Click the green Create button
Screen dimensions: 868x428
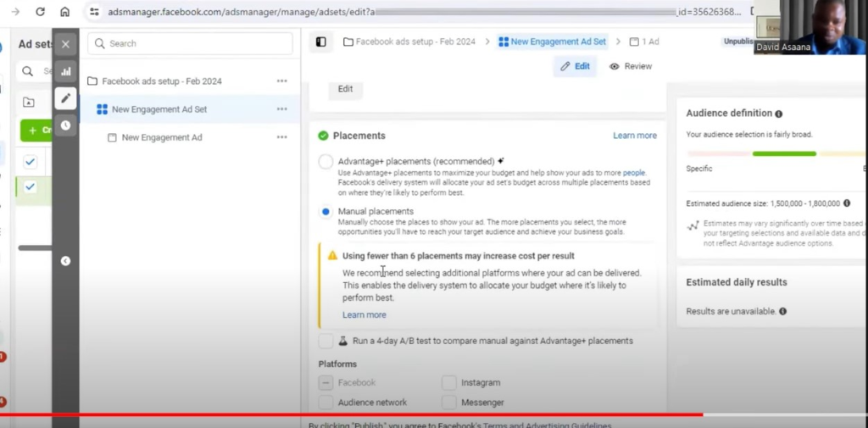36,131
